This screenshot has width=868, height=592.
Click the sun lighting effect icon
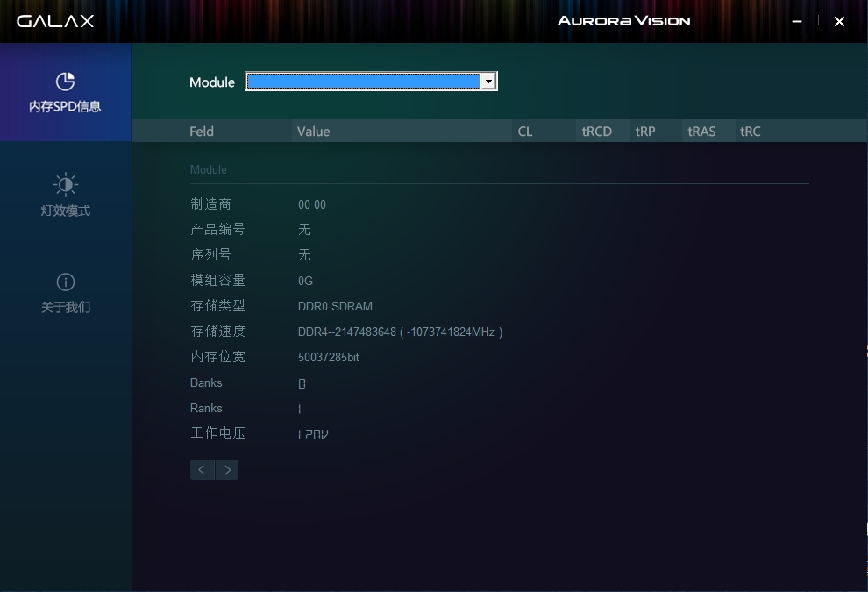[66, 184]
